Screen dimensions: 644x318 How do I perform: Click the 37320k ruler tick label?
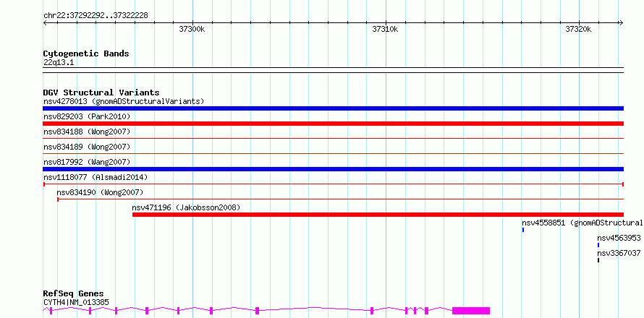tap(578, 29)
